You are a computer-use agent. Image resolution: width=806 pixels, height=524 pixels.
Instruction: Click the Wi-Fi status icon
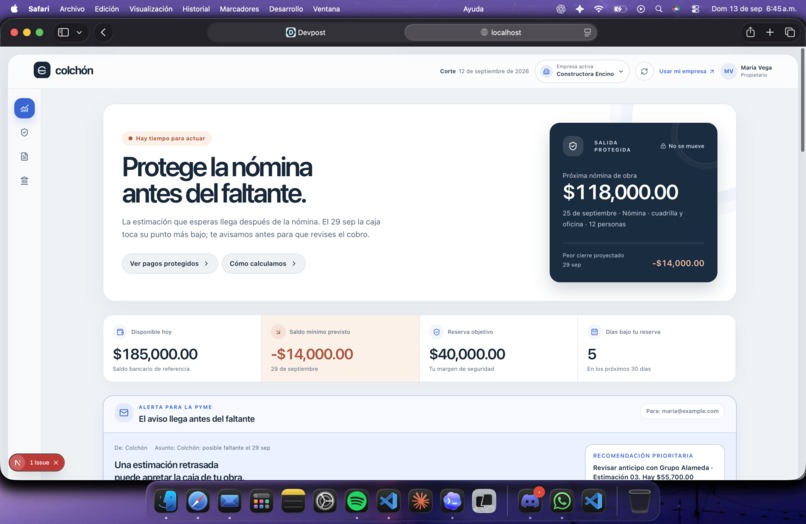pyautogui.click(x=598, y=9)
